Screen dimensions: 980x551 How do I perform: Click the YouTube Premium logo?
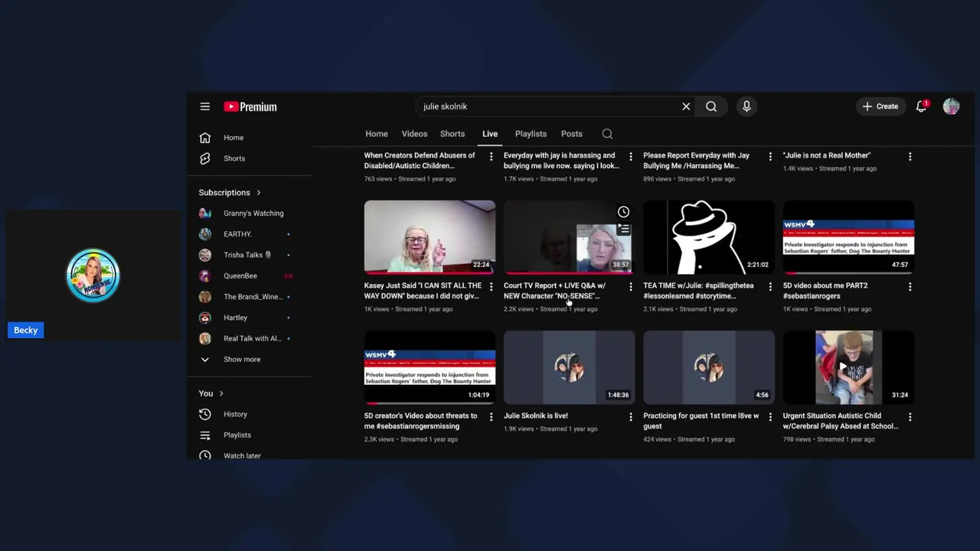click(250, 106)
